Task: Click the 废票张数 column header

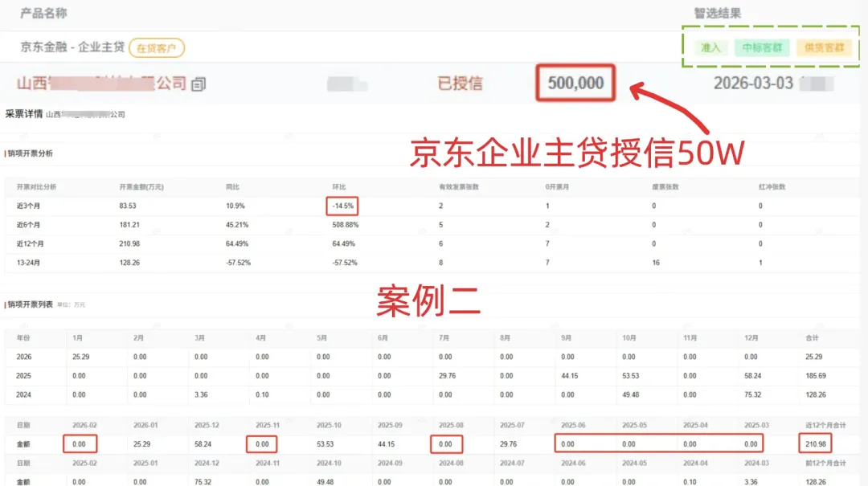Action: coord(665,187)
